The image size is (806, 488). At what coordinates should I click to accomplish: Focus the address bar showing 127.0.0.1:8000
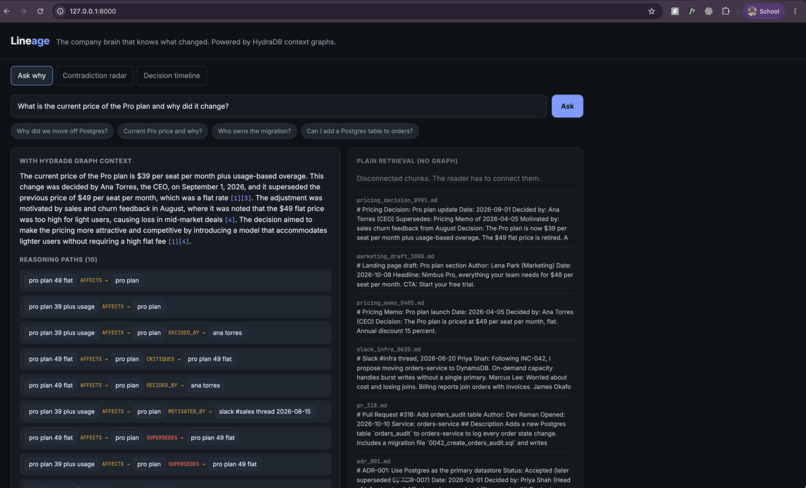pos(355,11)
